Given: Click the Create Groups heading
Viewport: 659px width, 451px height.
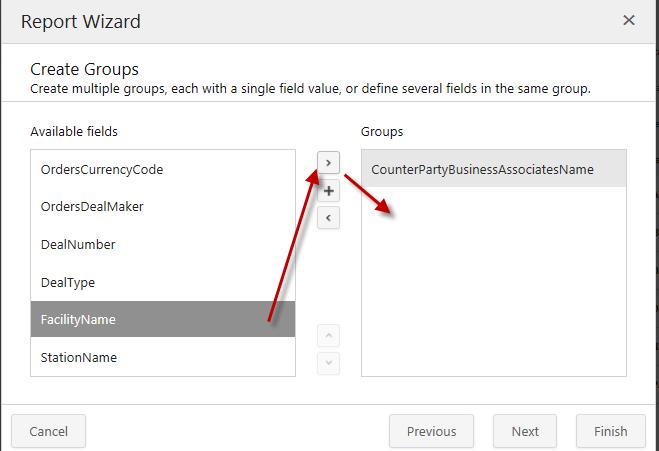Looking at the screenshot, I should 84,70.
